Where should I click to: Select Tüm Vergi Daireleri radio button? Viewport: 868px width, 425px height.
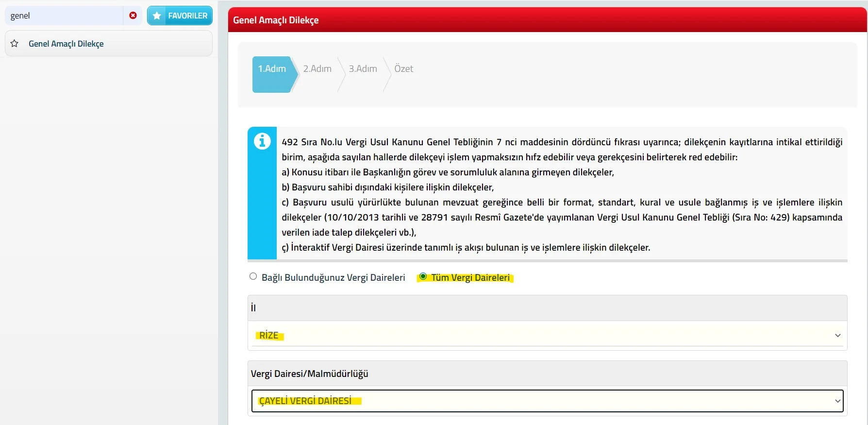click(x=423, y=276)
